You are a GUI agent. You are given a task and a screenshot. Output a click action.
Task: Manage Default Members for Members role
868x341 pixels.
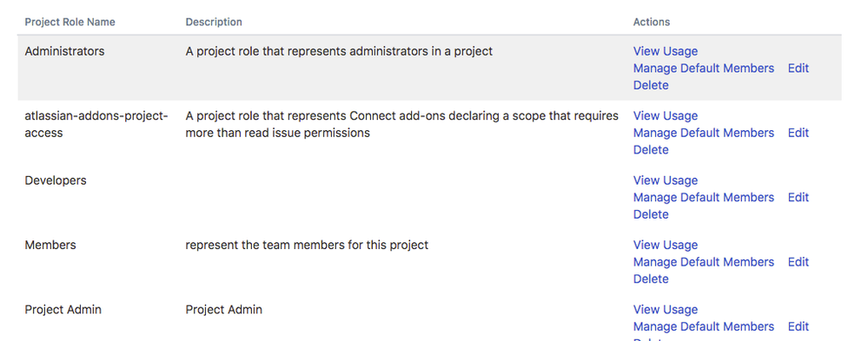pyautogui.click(x=704, y=263)
